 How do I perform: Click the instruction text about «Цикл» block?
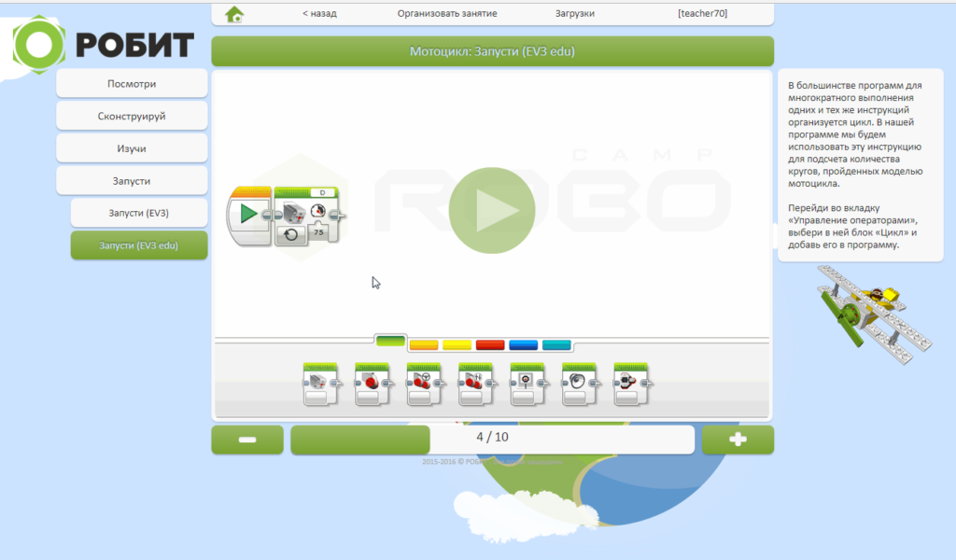[852, 226]
